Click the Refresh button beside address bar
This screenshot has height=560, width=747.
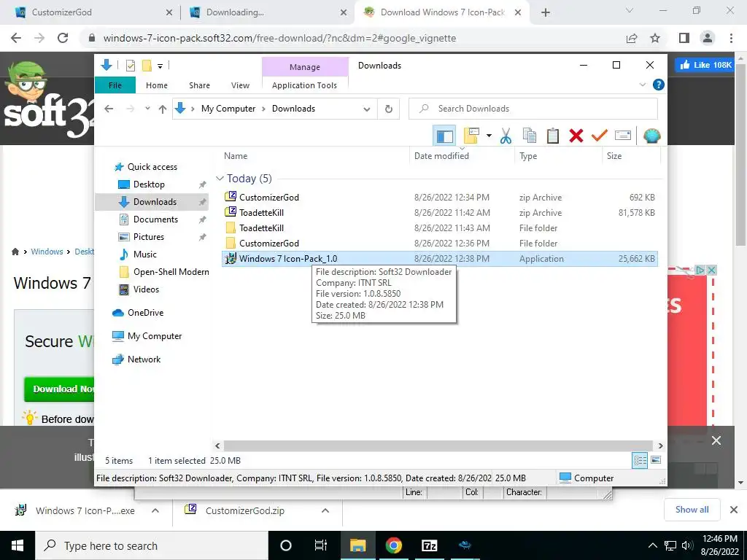click(x=389, y=109)
